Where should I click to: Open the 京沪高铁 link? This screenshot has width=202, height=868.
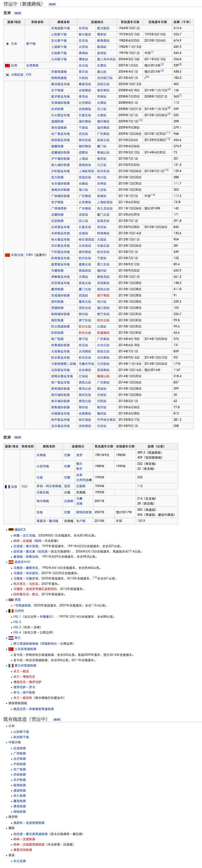[58, 202]
